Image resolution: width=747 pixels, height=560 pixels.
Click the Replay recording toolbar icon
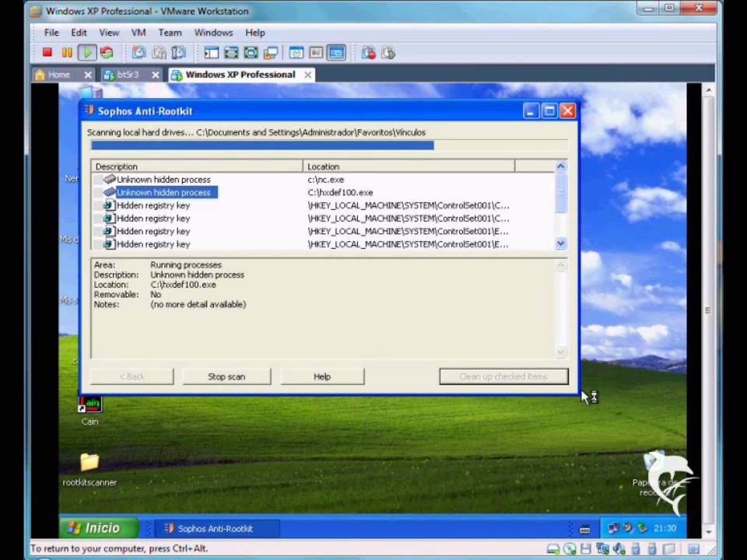388,52
